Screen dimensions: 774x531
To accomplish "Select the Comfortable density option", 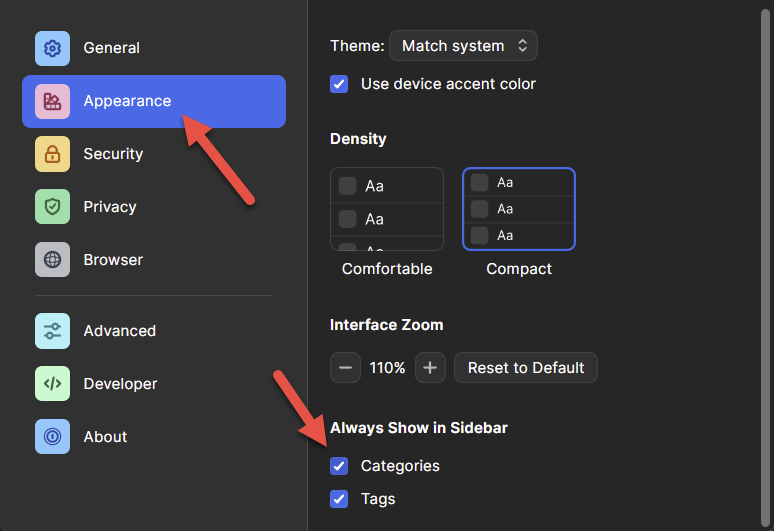I will coord(387,209).
